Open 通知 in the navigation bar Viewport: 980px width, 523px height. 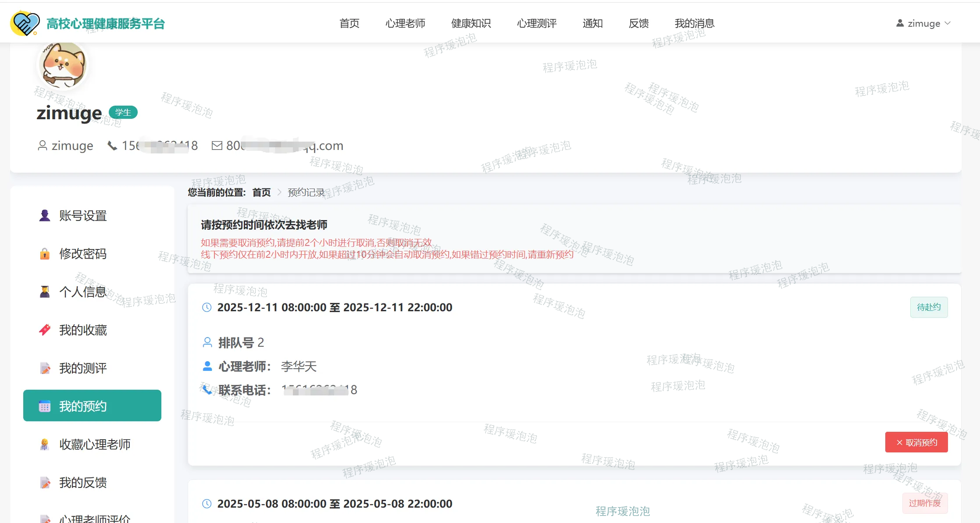pyautogui.click(x=592, y=23)
